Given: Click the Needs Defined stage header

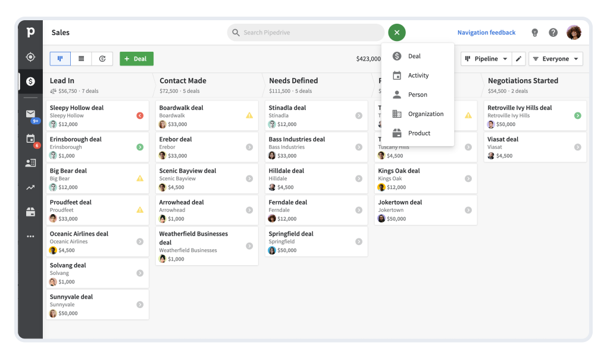Looking at the screenshot, I should [293, 81].
